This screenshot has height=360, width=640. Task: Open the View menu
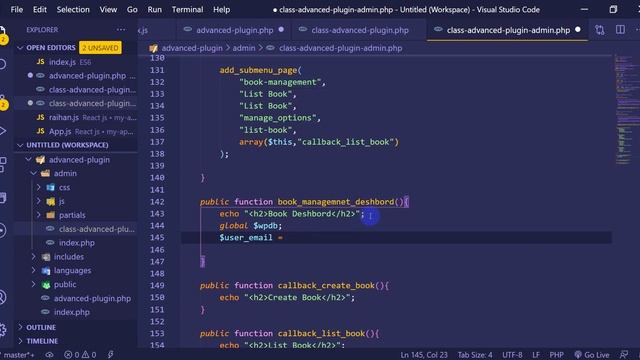(108, 9)
